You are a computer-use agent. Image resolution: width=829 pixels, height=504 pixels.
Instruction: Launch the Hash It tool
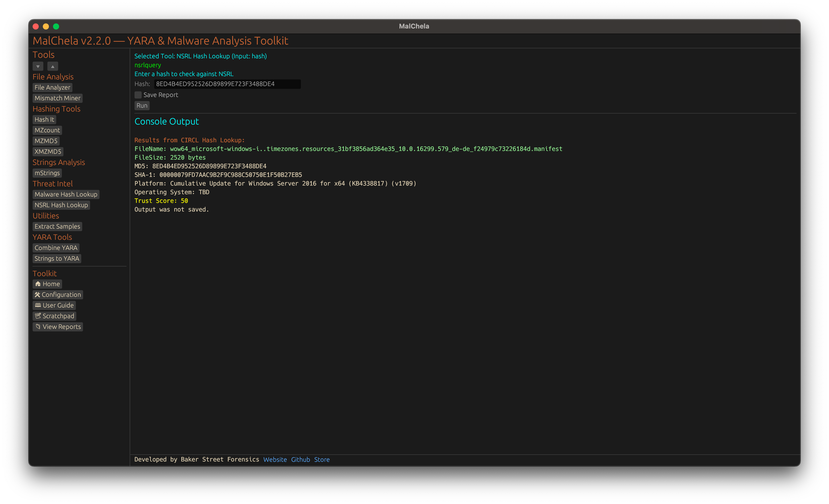coord(44,119)
